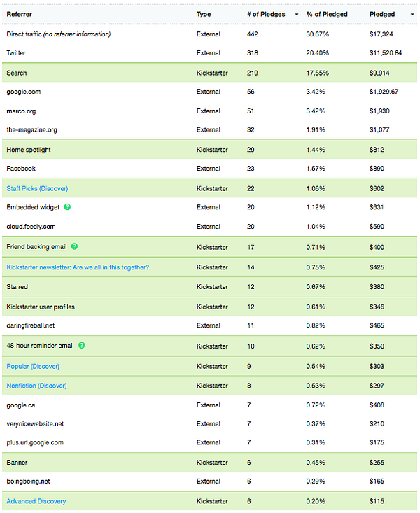Click the 20.40% pledged percentage

tap(317, 53)
